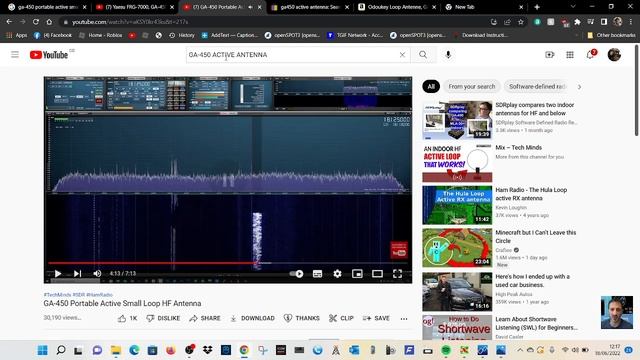Open YouTube apps grid icon
The width and height of the screenshot is (640, 360).
coord(570,55)
